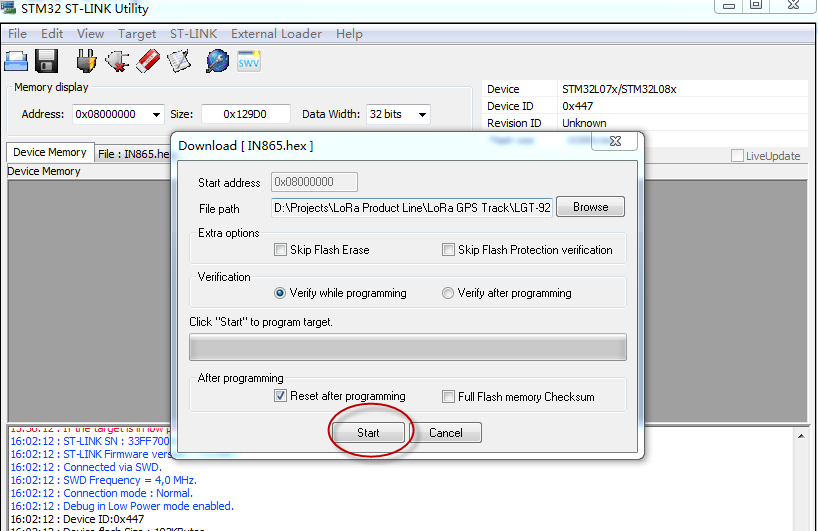Viewport: 818px width, 531px height.
Task: Open the Edit menu
Action: (x=52, y=33)
